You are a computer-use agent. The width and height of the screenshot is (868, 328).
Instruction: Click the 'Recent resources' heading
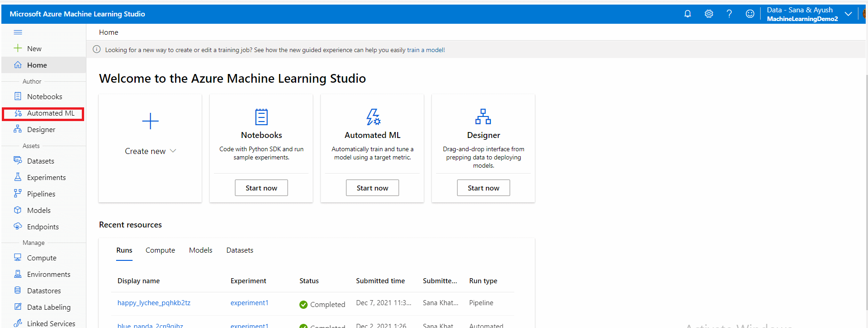[131, 225]
